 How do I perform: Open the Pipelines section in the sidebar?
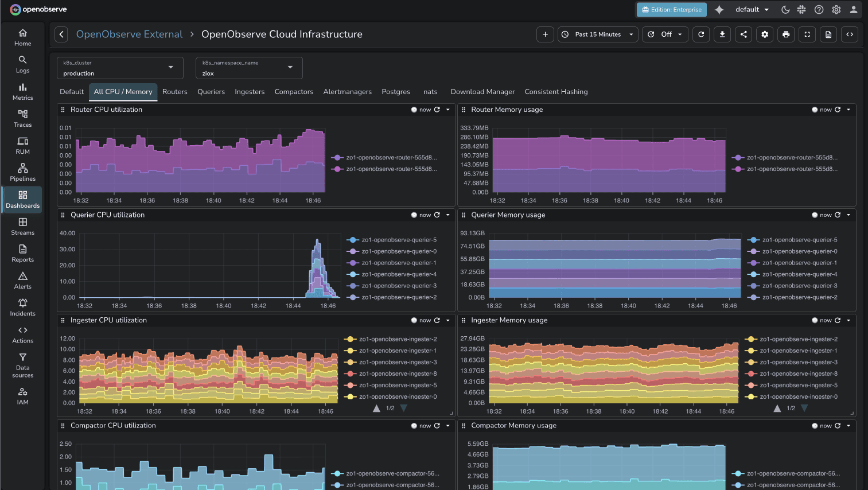pos(22,172)
